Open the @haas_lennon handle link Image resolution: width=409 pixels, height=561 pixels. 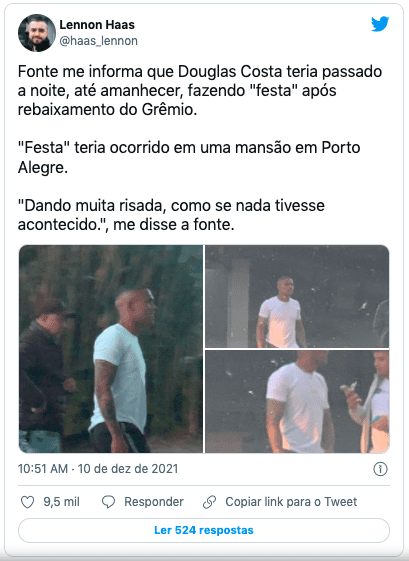pyautogui.click(x=98, y=41)
